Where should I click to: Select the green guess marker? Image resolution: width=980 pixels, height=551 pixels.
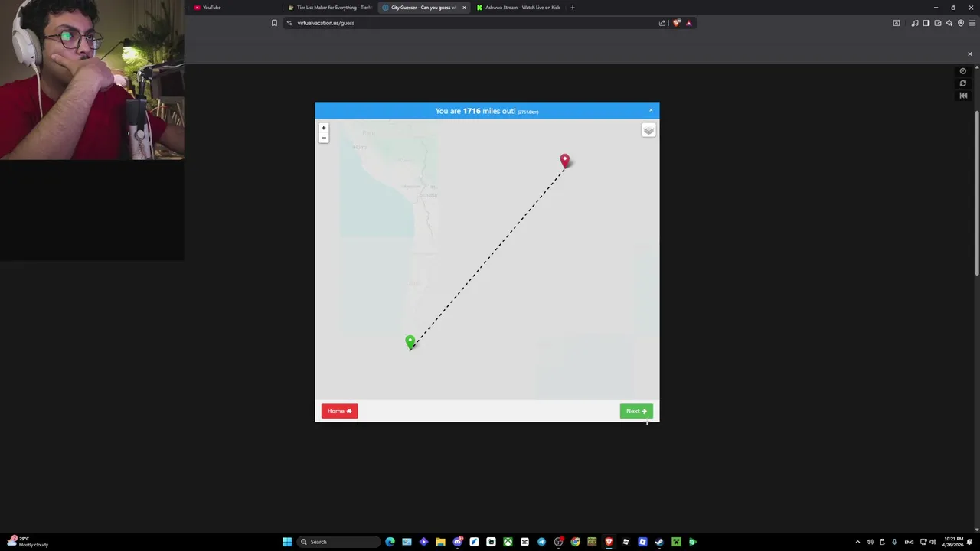coord(410,342)
